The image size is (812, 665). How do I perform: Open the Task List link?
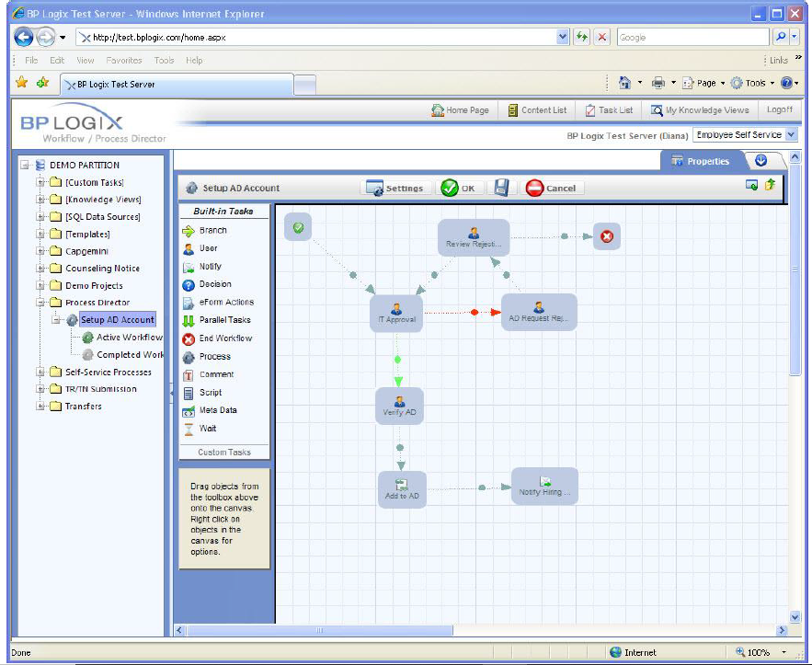(x=609, y=109)
